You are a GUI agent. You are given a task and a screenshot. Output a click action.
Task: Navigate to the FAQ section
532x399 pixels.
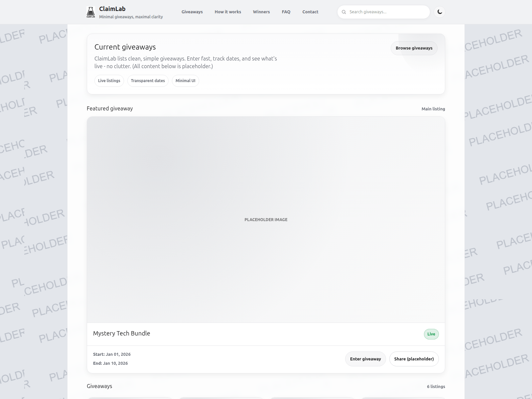pos(286,12)
